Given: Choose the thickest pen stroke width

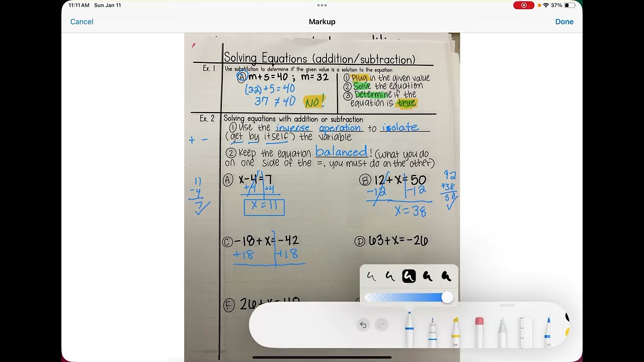Looking at the screenshot, I should (446, 276).
